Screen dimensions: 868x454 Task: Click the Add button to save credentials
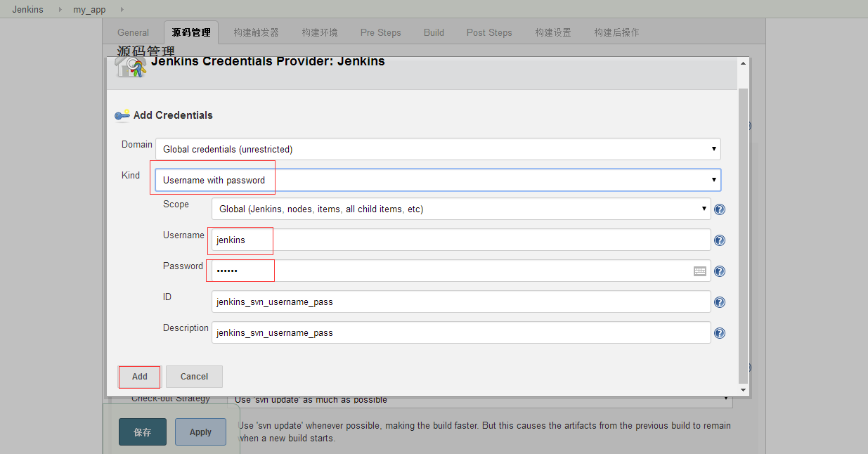(x=140, y=377)
